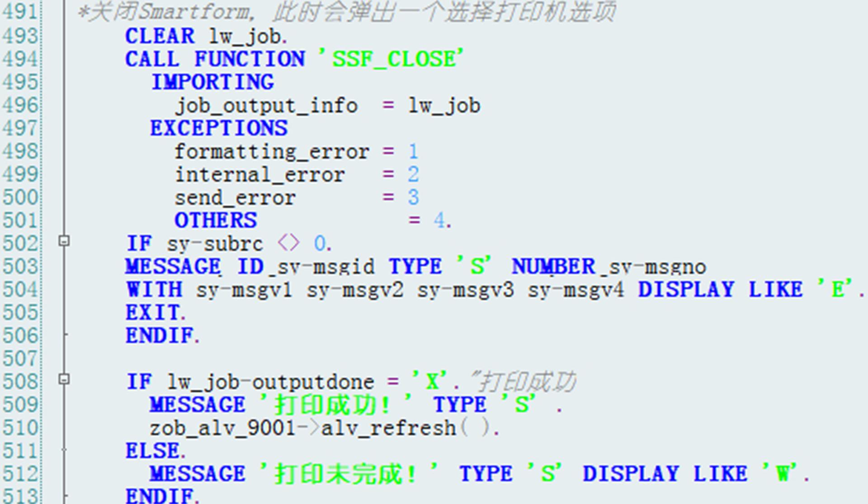This screenshot has height=504, width=868.
Task: Click the internal_error exception name
Action: pyautogui.click(x=260, y=175)
